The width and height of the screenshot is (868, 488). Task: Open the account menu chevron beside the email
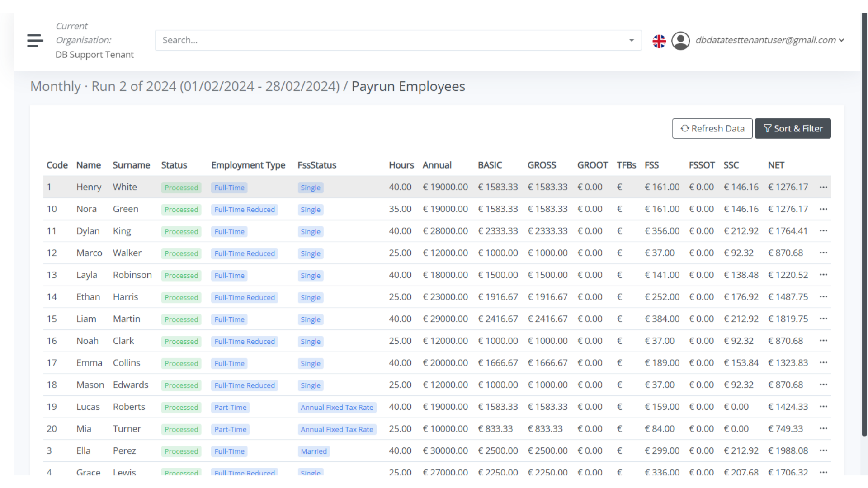pos(841,40)
